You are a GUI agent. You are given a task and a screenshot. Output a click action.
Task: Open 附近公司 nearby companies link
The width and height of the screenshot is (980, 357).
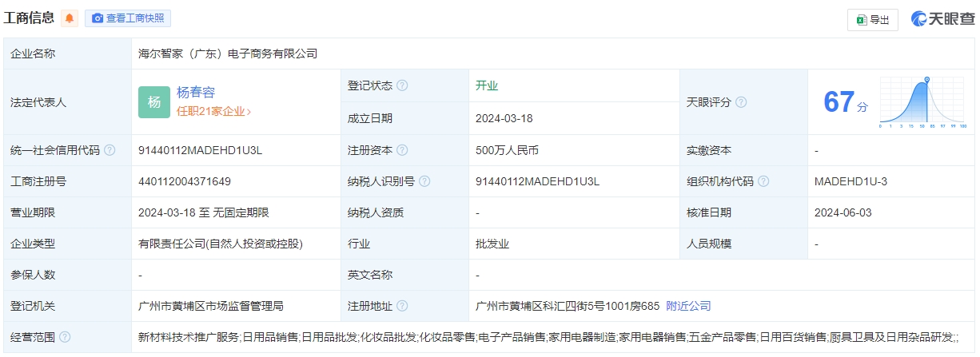688,306
